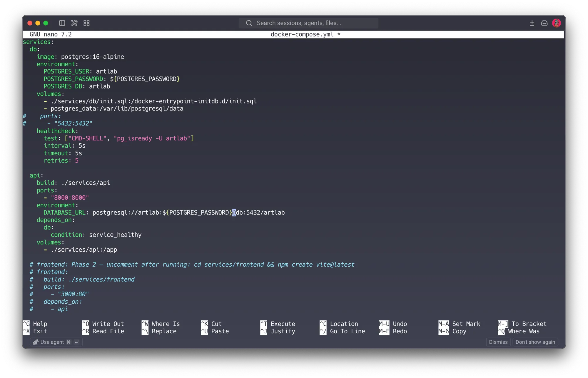Click the M-6 Copy shortcut
Image resolution: width=588 pixels, height=378 pixels.
(x=452, y=331)
